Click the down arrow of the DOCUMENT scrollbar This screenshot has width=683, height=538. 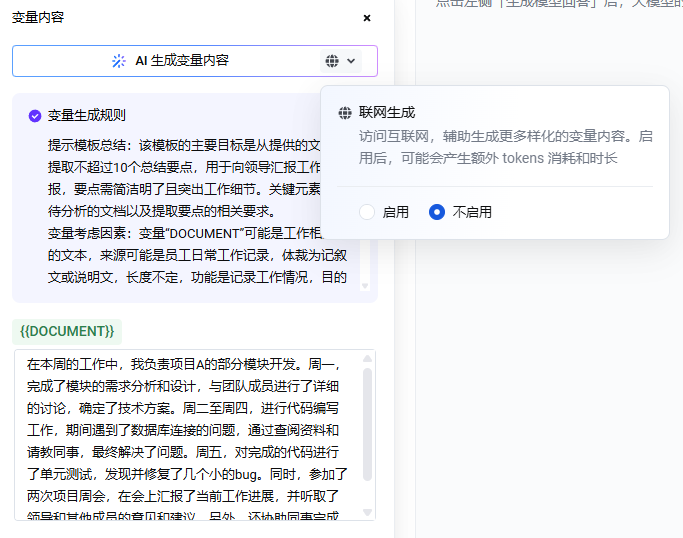[367, 512]
